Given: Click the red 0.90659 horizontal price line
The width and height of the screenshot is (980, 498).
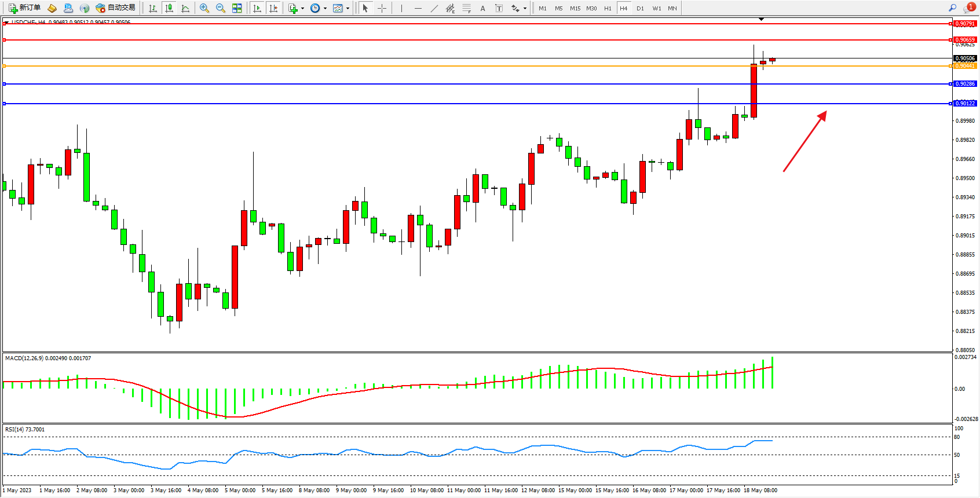Looking at the screenshot, I should (x=463, y=40).
